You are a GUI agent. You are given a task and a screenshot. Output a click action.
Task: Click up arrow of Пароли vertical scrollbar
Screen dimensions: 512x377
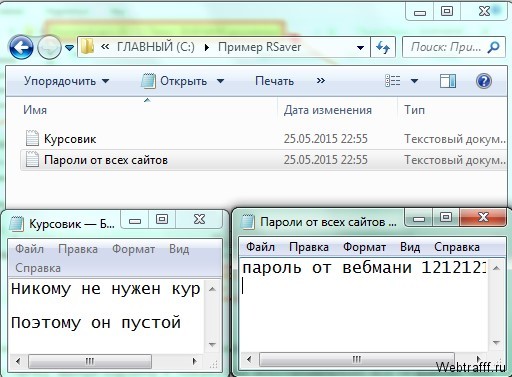(x=497, y=268)
